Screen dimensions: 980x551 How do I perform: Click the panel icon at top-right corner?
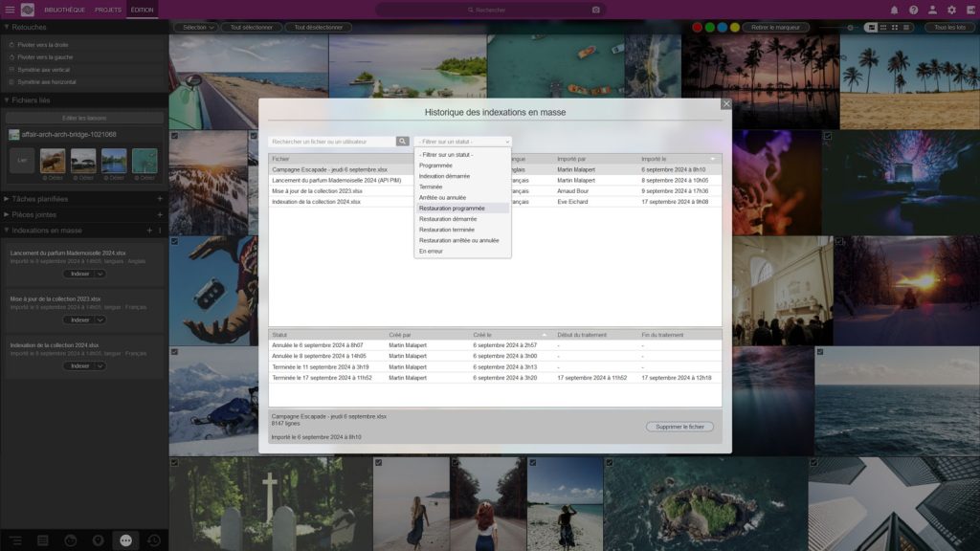970,10
